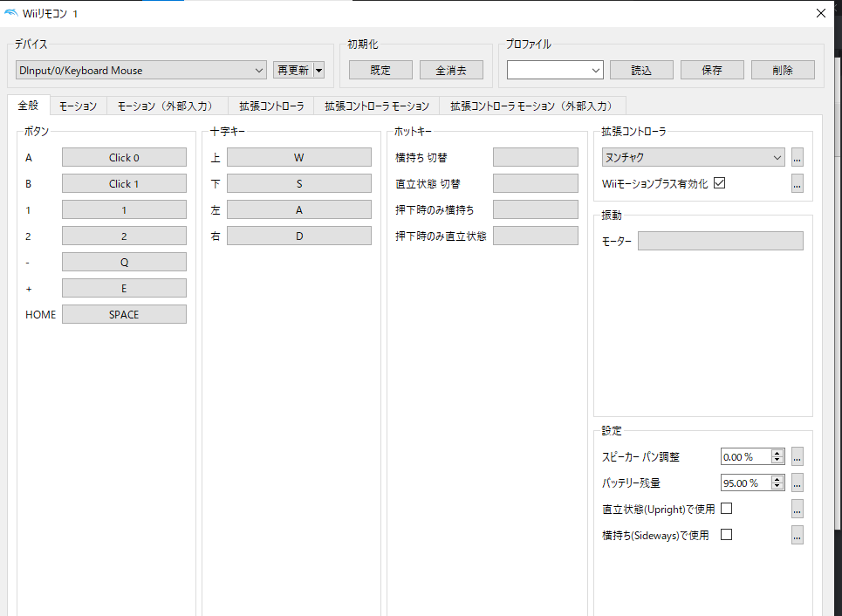Enable 直立状態(Upright)で使用 checkbox
The width and height of the screenshot is (842, 616).
tap(726, 509)
